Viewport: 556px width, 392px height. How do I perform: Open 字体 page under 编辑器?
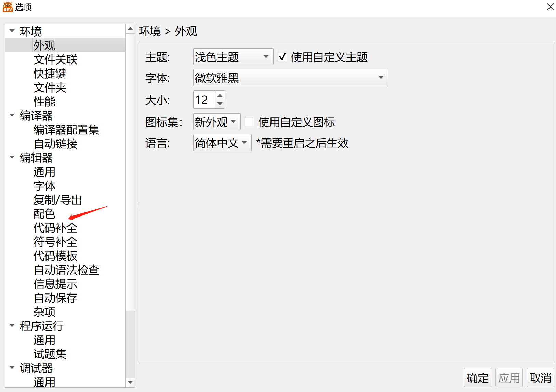pyautogui.click(x=44, y=185)
